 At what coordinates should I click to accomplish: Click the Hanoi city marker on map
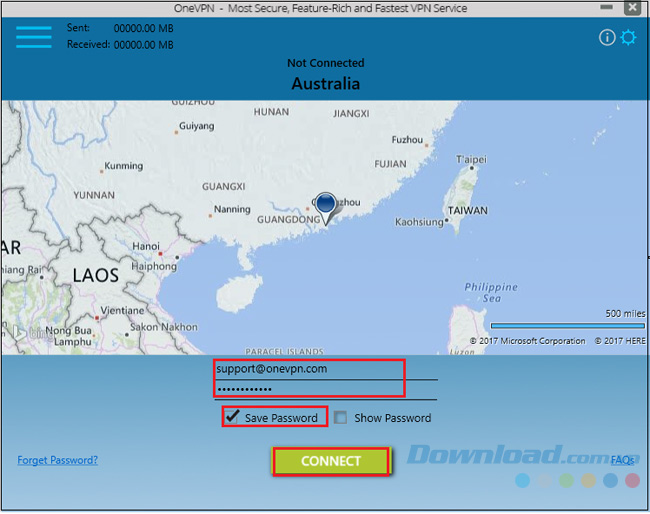(x=145, y=246)
